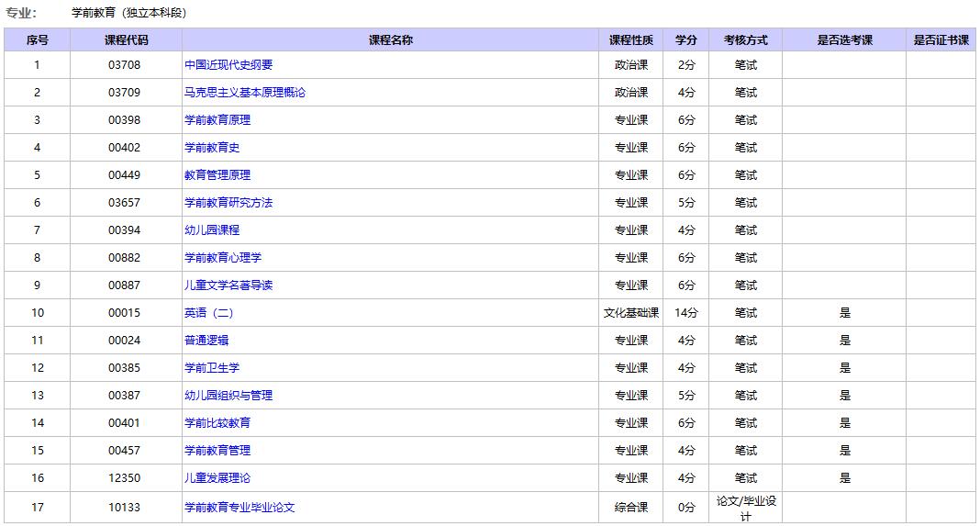Click the 论文/毕业设计 assessment cell

click(x=746, y=508)
